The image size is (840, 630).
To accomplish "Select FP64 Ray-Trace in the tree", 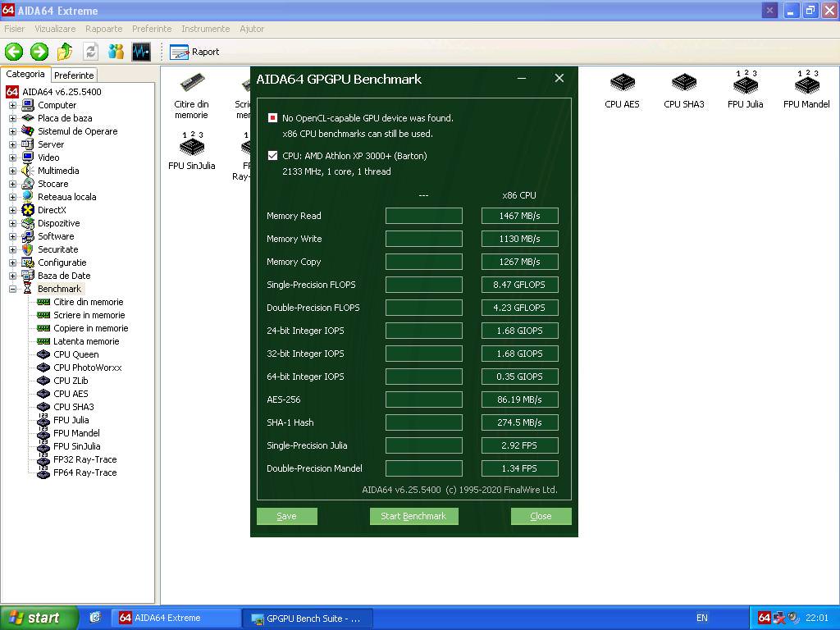I will click(84, 472).
